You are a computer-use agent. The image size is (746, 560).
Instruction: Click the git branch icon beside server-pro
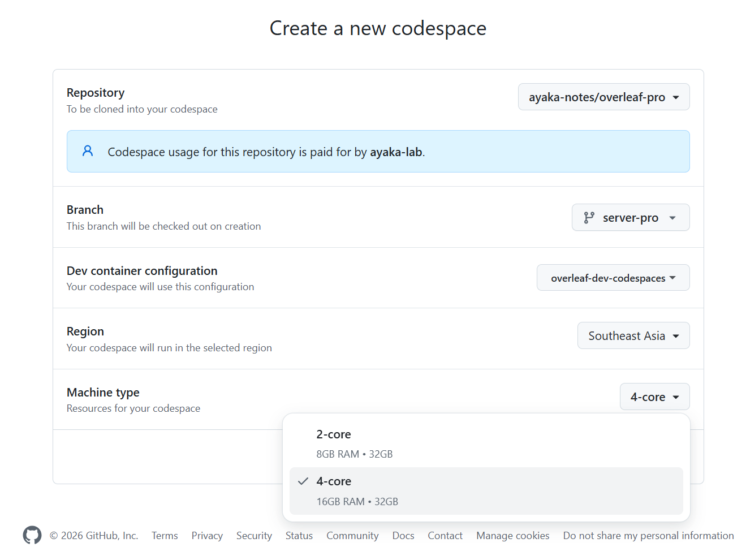(x=589, y=218)
